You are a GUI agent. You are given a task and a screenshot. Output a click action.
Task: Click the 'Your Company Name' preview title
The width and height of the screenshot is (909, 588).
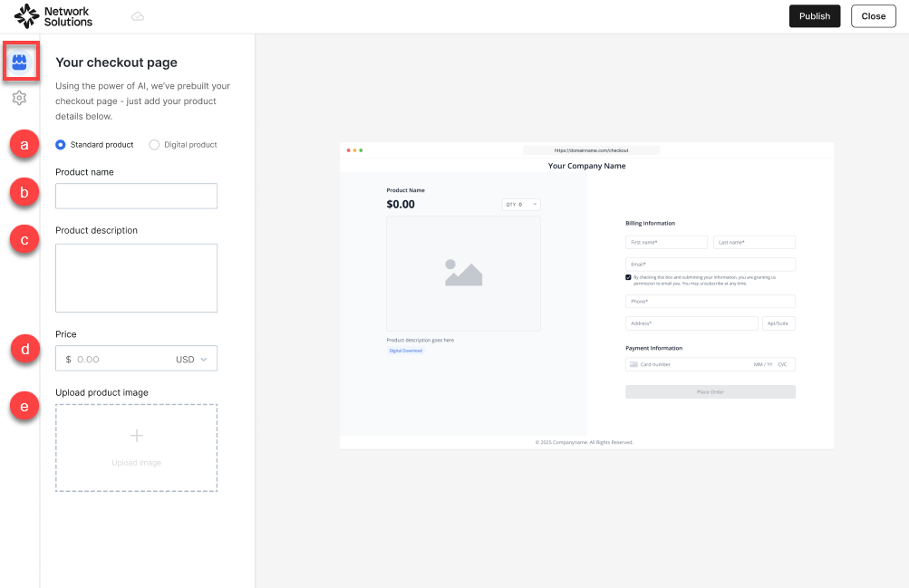point(586,166)
